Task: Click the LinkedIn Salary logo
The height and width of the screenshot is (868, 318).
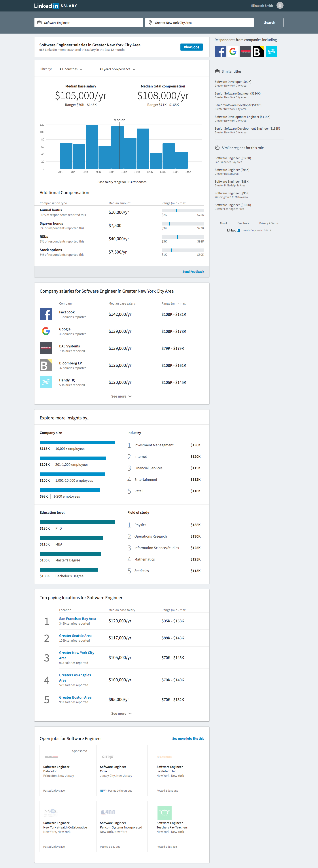Action: [x=55, y=6]
